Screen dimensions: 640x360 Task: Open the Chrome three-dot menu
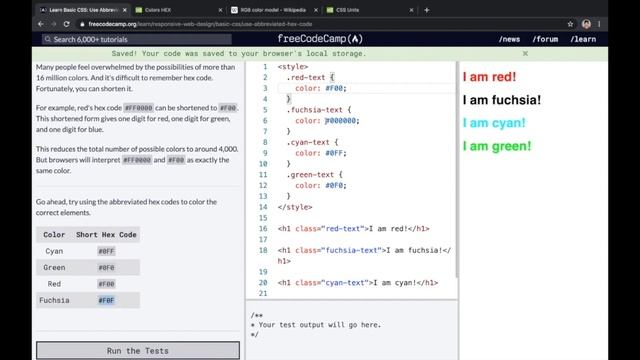(x=599, y=24)
